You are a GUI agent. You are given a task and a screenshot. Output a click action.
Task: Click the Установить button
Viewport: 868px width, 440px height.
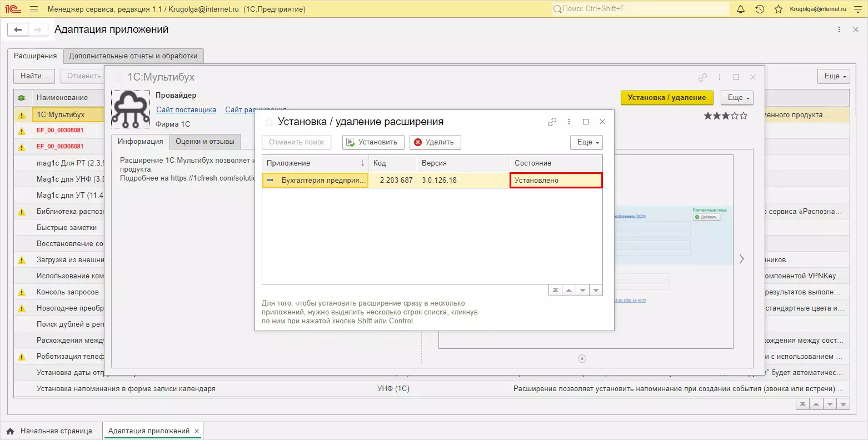pos(373,142)
